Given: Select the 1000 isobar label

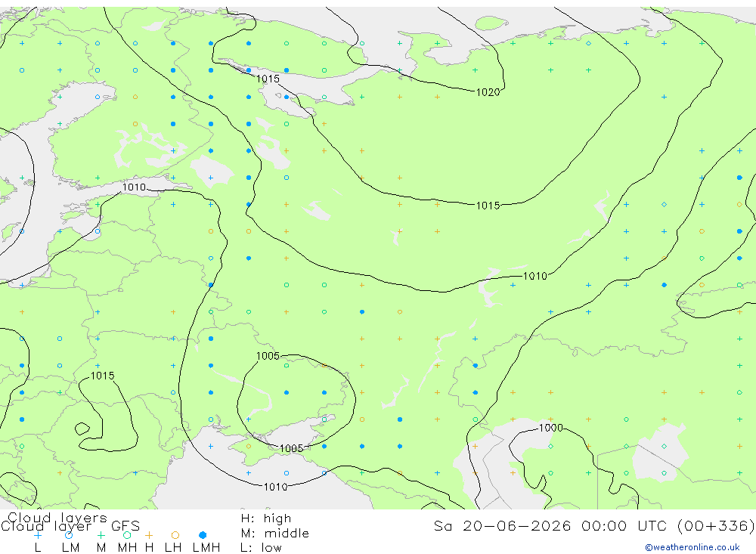Looking at the screenshot, I should (550, 428).
